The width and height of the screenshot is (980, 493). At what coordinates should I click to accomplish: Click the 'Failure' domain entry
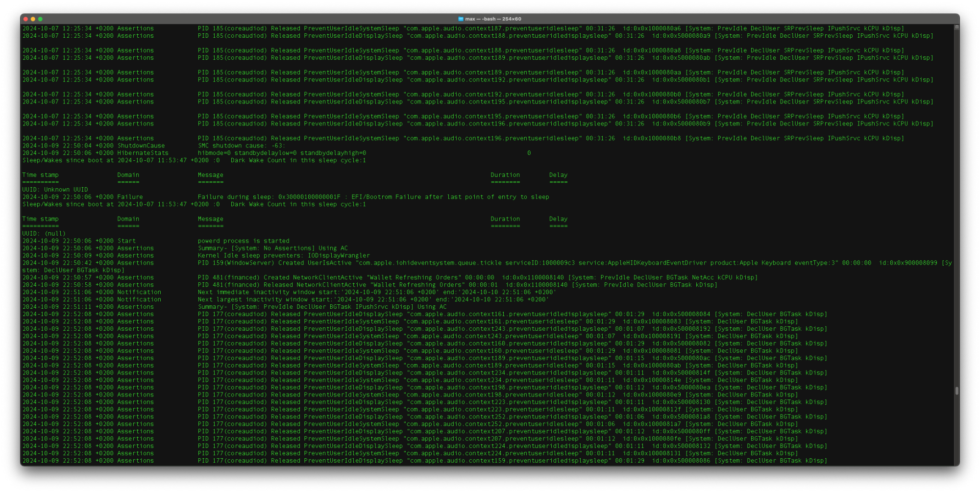pos(130,197)
